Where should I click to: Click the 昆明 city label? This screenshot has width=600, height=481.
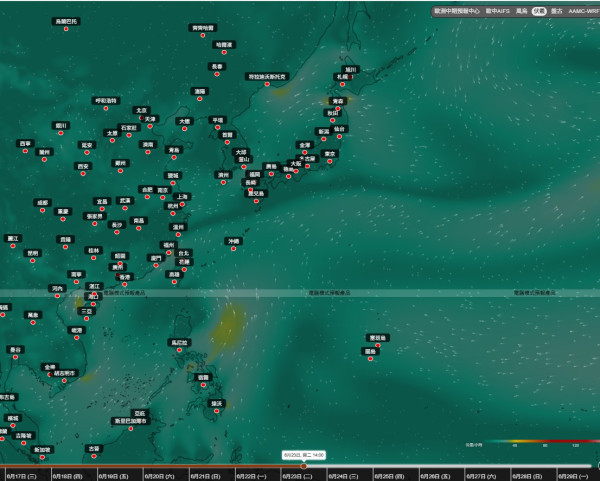point(33,253)
